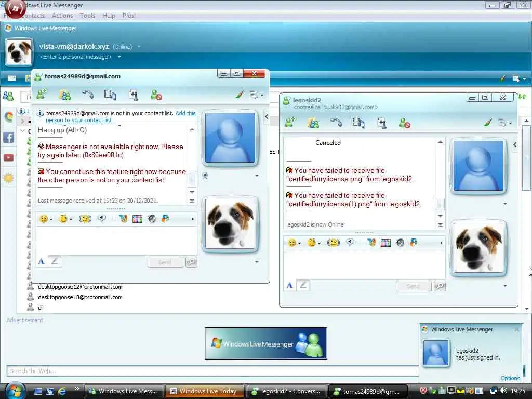Click Search the Web input field
This screenshot has width=532, height=399.
(212, 371)
